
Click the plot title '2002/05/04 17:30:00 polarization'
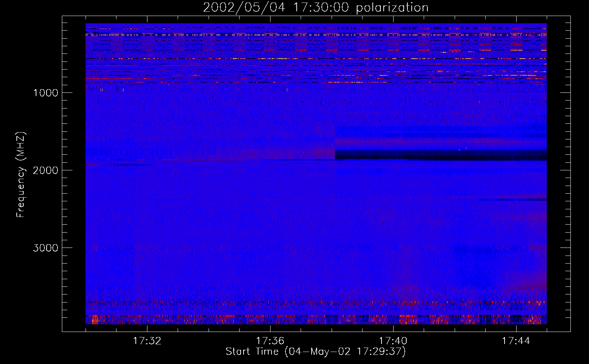[316, 8]
